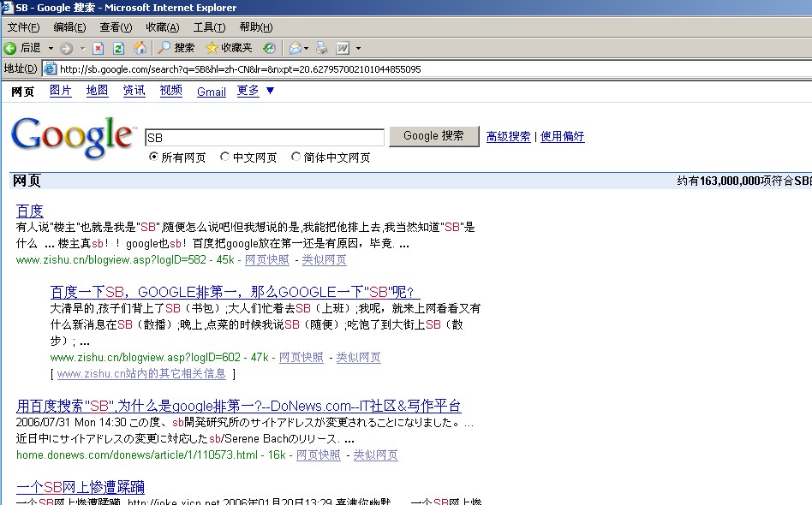Image resolution: width=812 pixels, height=505 pixels.
Task: Select the 中文网页 radio button
Action: [x=225, y=157]
